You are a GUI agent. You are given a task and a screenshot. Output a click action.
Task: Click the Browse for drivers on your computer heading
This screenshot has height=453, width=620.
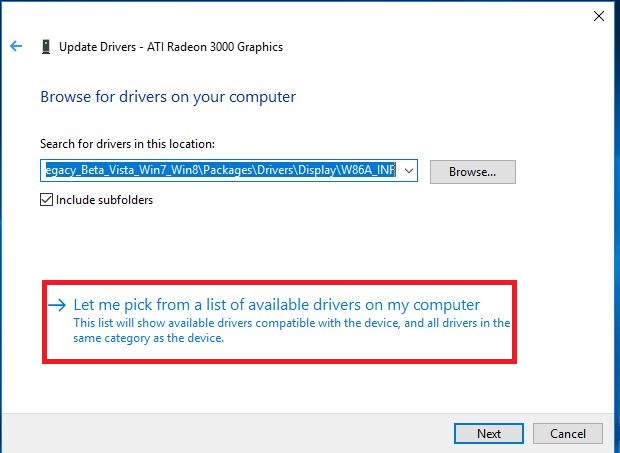[x=167, y=97]
